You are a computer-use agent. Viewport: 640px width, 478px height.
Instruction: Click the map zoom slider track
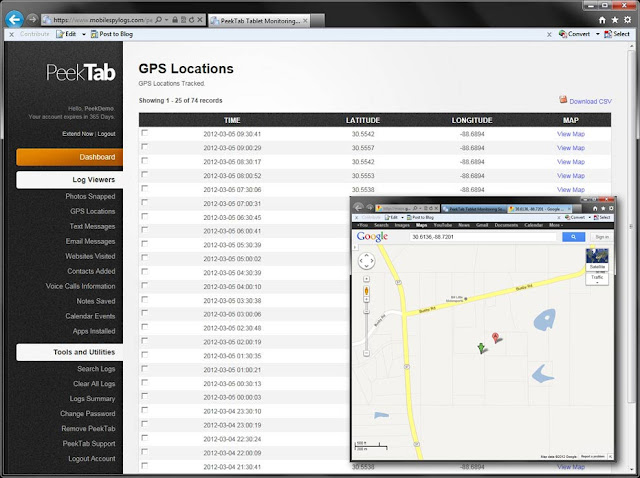click(366, 327)
